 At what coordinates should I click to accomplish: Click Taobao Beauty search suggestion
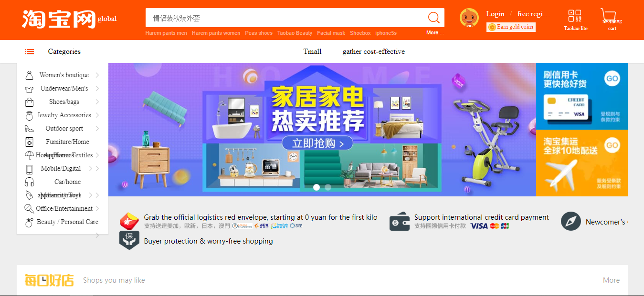(x=295, y=33)
